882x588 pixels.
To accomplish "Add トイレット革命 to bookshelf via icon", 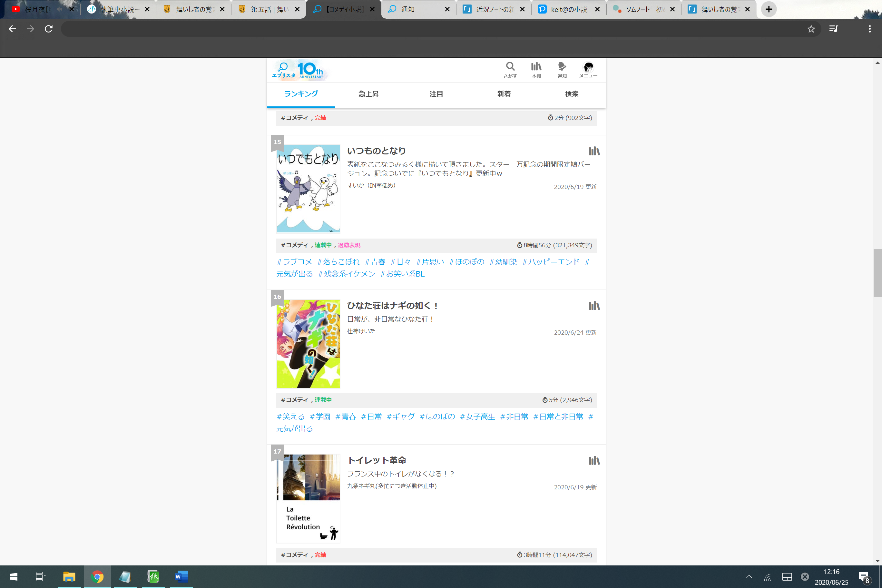I will point(594,460).
